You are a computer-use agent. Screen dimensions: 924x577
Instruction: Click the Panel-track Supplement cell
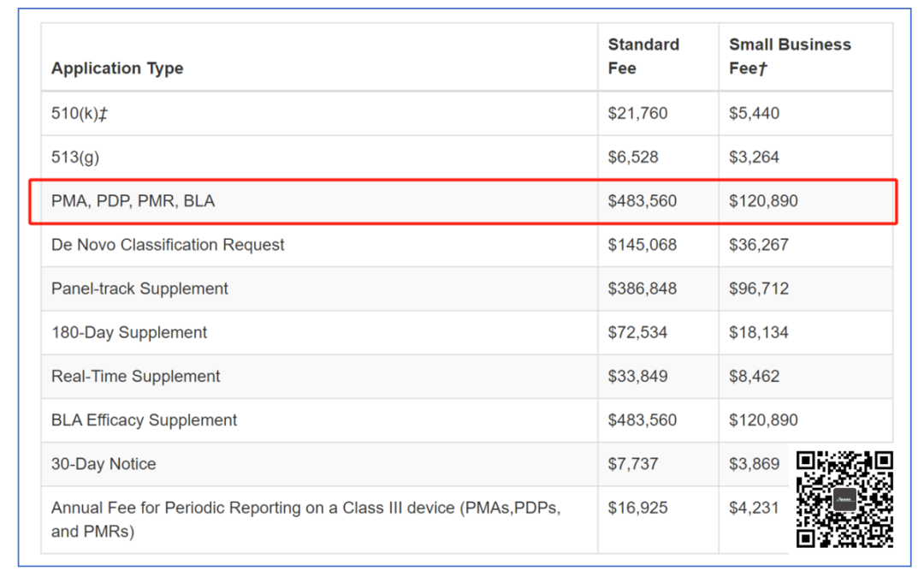pos(139,288)
